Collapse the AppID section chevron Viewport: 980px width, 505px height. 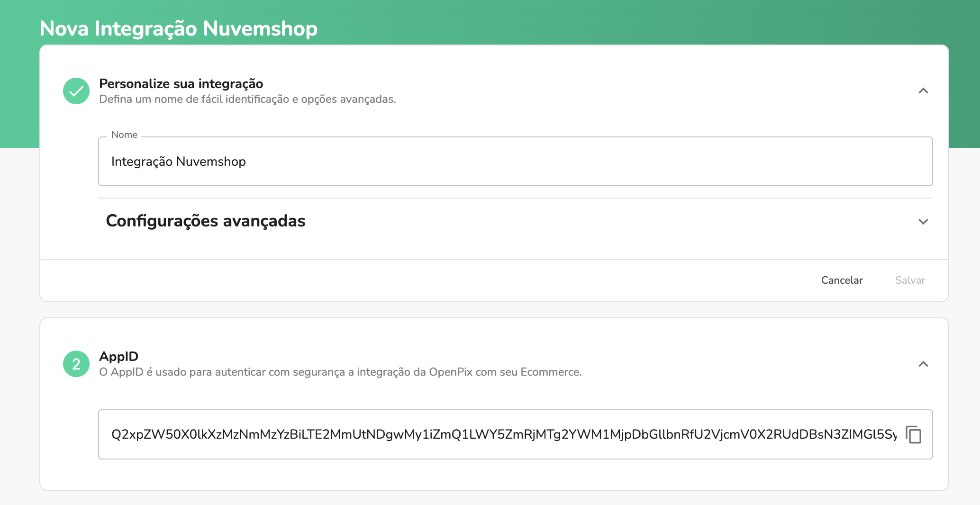click(923, 364)
